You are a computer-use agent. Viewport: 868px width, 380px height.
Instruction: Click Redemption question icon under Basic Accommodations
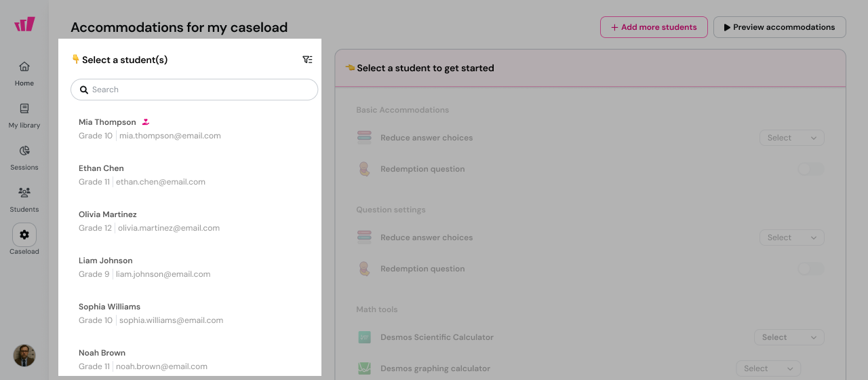(x=365, y=169)
